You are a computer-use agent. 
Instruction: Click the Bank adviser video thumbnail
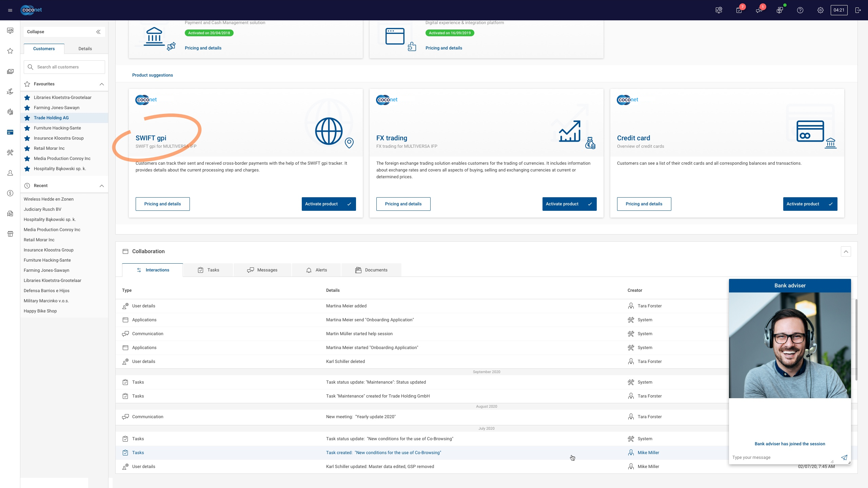pos(790,345)
